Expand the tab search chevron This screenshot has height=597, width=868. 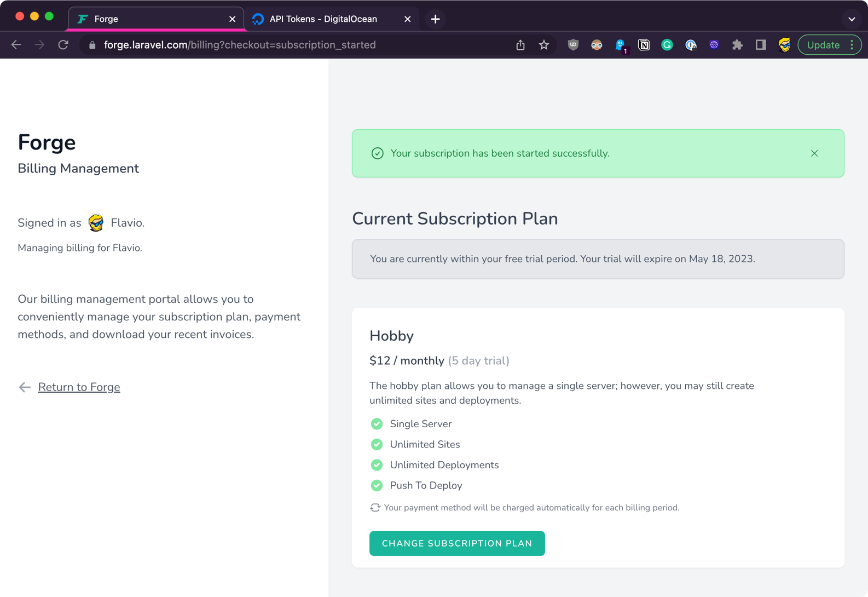851,19
